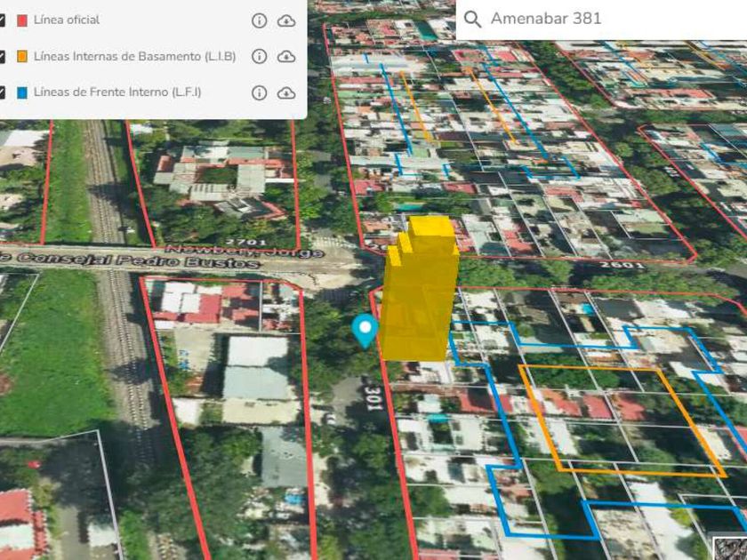Screen dimensions: 747x560
Task: Click the blue L.F.I color swatch
Action: pos(22,92)
